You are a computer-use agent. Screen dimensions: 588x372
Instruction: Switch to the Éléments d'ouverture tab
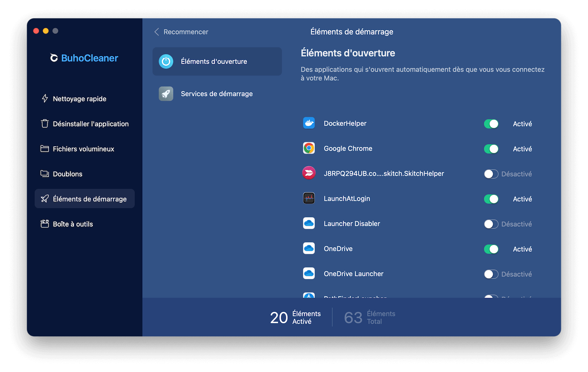pos(217,61)
